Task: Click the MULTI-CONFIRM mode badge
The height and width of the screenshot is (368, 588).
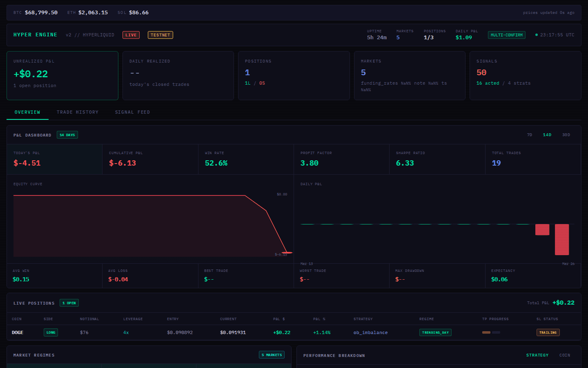Action: pyautogui.click(x=506, y=35)
